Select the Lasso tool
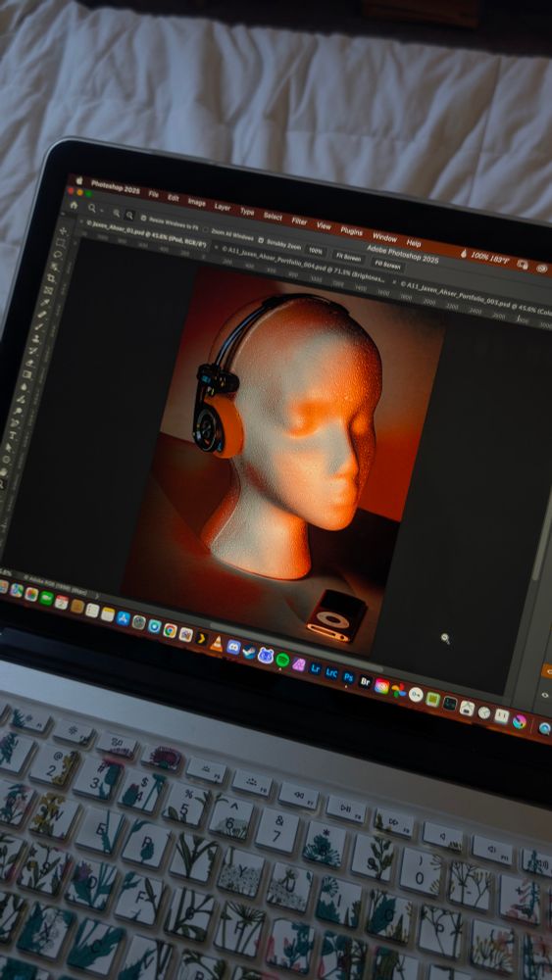The image size is (552, 980). tap(58, 255)
